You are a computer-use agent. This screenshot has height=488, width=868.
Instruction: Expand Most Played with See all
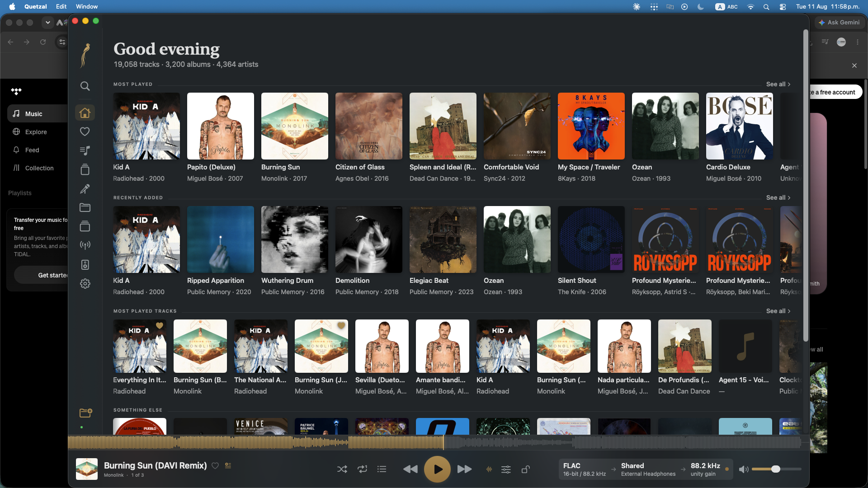(x=778, y=84)
